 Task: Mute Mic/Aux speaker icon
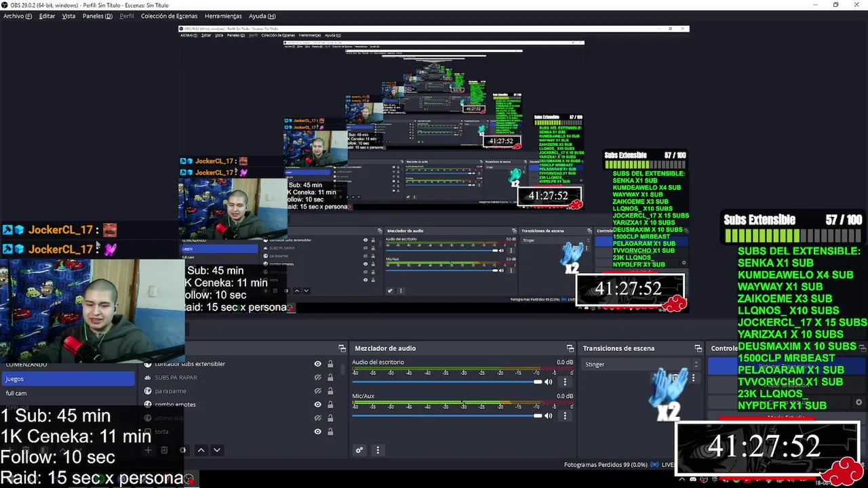point(548,416)
